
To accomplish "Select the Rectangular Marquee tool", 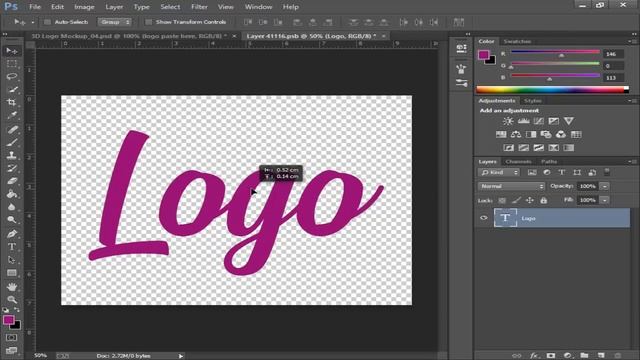I will 11,64.
